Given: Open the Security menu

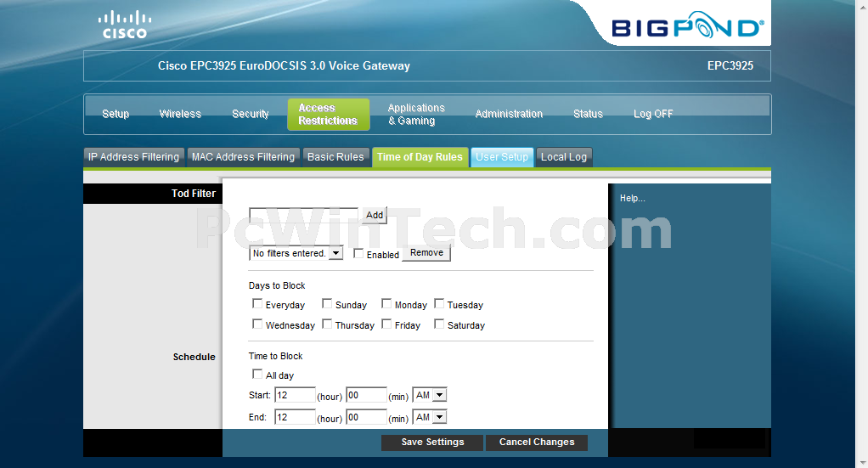Looking at the screenshot, I should (251, 114).
